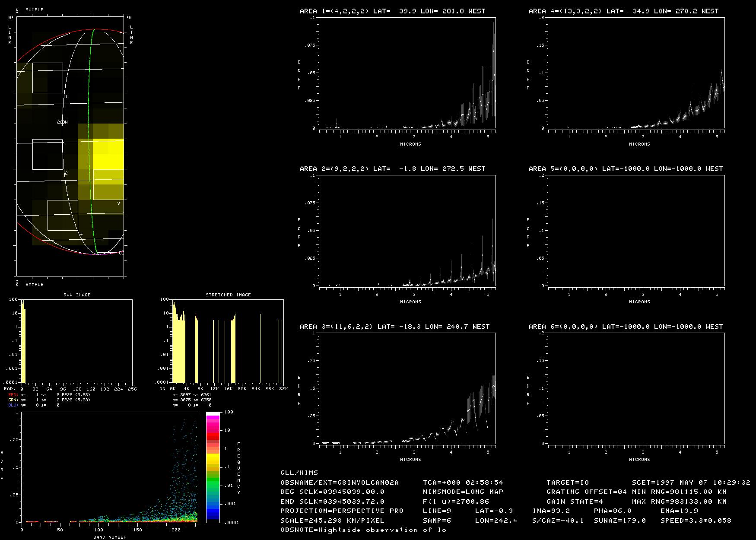Click the empty AREA 5 plot
The image size is (756, 540).
(636, 230)
